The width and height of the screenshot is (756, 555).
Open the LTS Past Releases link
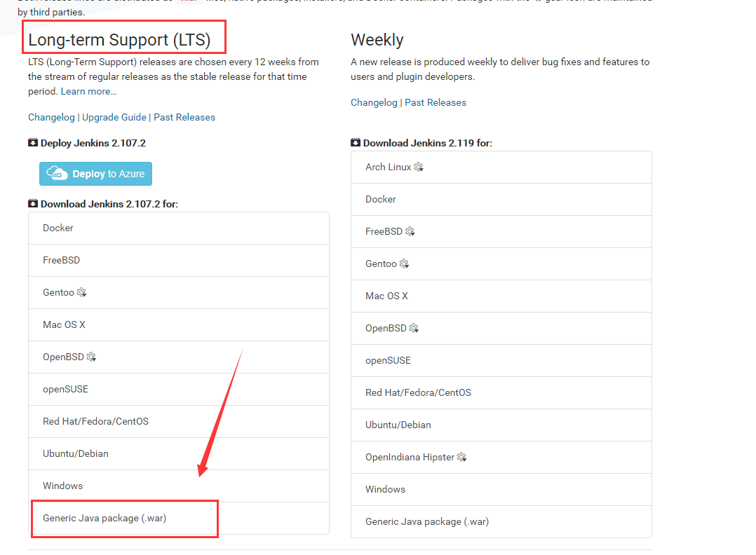[184, 118]
